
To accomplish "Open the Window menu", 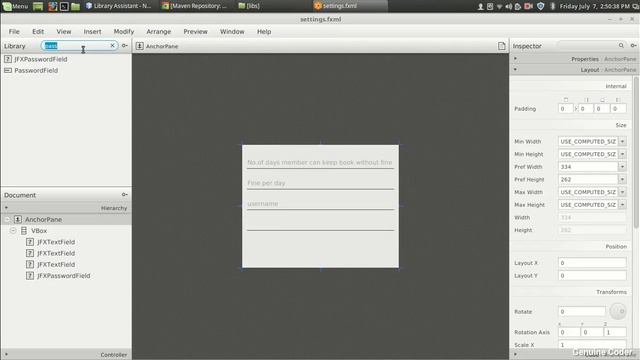I will [232, 31].
